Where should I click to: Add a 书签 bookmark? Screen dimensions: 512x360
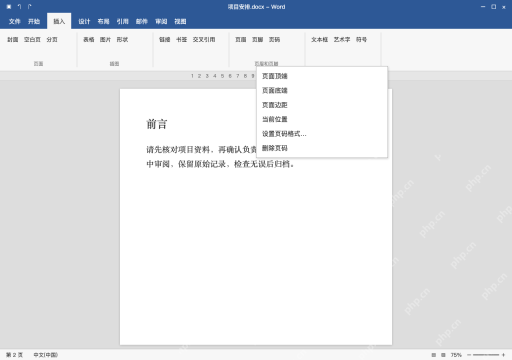coord(181,40)
